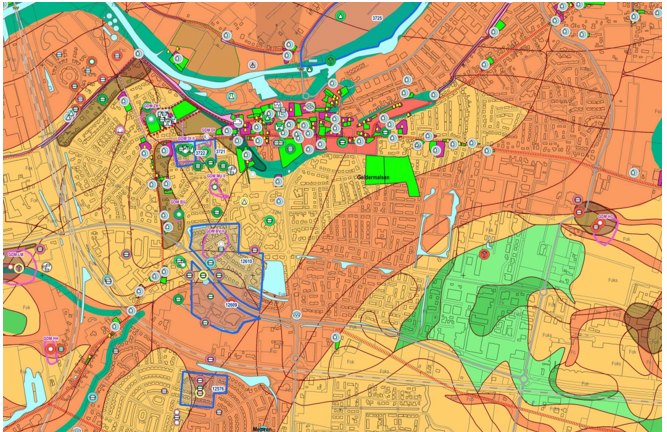The width and height of the screenshot is (667, 432).
Task: Click the 12610 zone label
Action: coord(246,261)
